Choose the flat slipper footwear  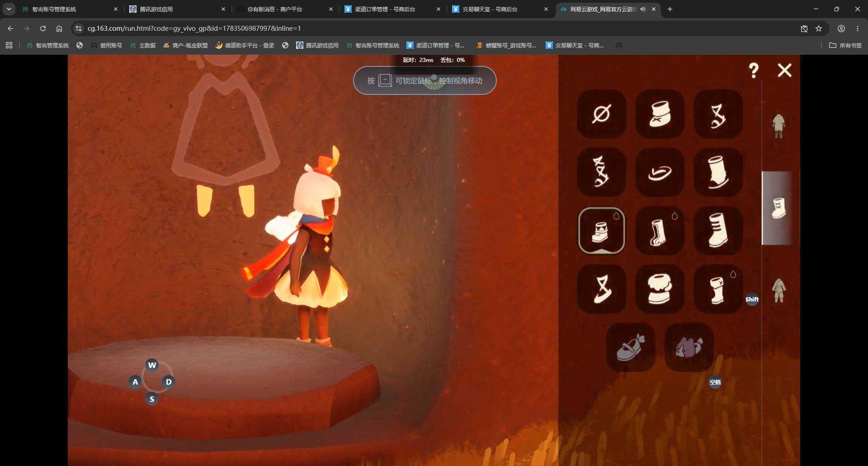[x=660, y=172]
